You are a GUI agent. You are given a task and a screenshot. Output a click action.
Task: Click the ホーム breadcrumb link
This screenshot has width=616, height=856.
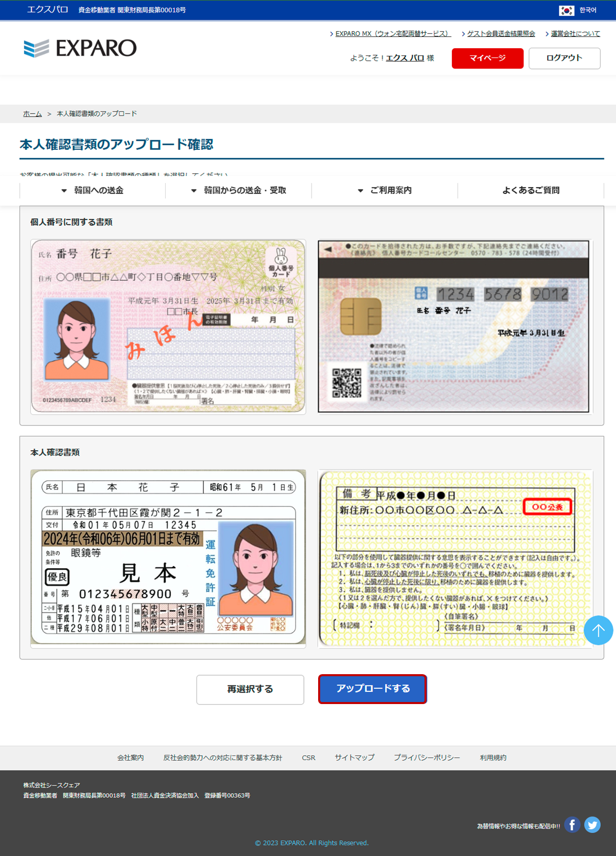click(x=32, y=114)
